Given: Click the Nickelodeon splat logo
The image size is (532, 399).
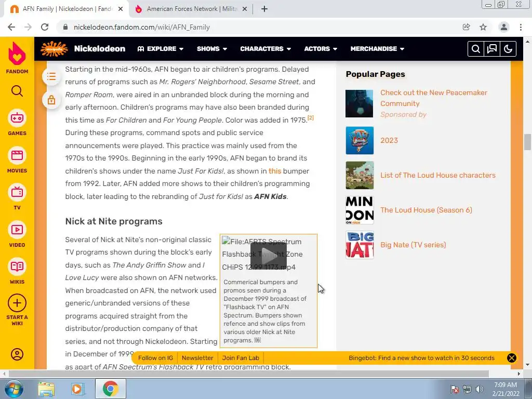Looking at the screenshot, I should (x=54, y=49).
